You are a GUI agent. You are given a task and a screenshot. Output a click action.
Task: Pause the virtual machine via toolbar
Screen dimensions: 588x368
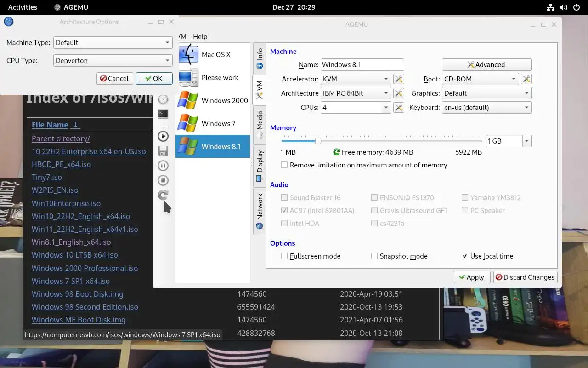click(163, 166)
